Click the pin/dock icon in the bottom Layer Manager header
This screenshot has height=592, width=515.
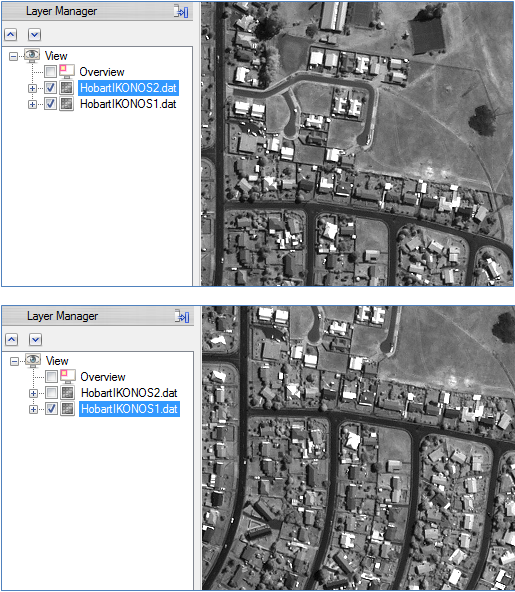click(x=182, y=316)
